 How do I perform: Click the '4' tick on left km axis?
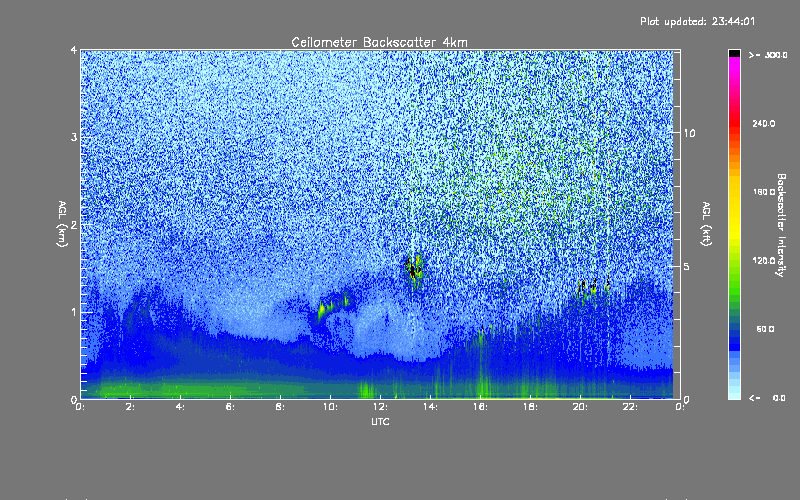pos(74,51)
